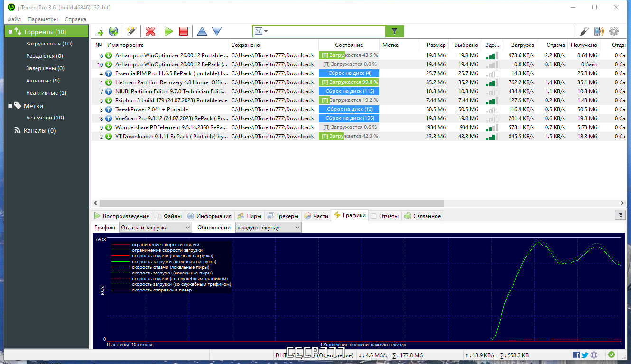The image size is (631, 364).
Task: Open Settings gear icon in toolbar
Action: coord(614,31)
